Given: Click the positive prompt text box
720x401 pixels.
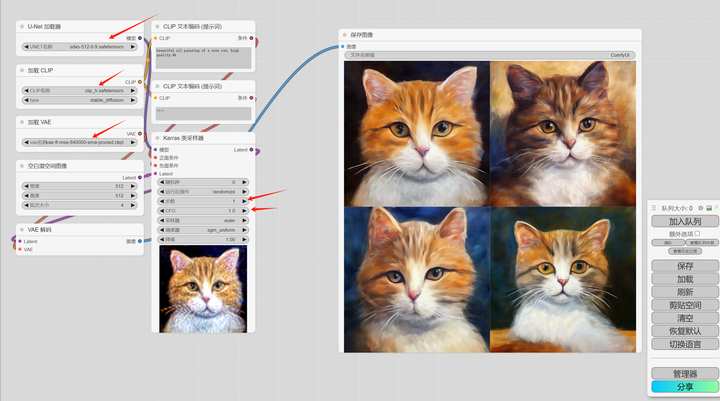Looking at the screenshot, I should tap(205, 57).
